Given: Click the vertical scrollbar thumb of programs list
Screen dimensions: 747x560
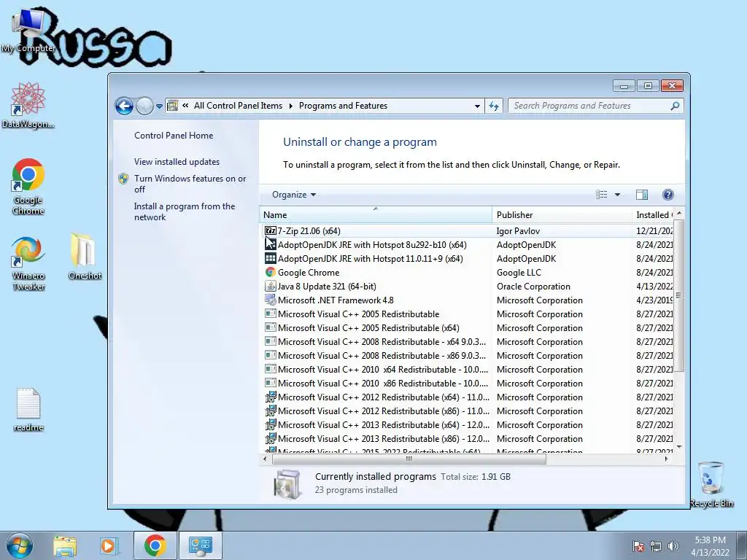Looking at the screenshot, I should coord(679,295).
